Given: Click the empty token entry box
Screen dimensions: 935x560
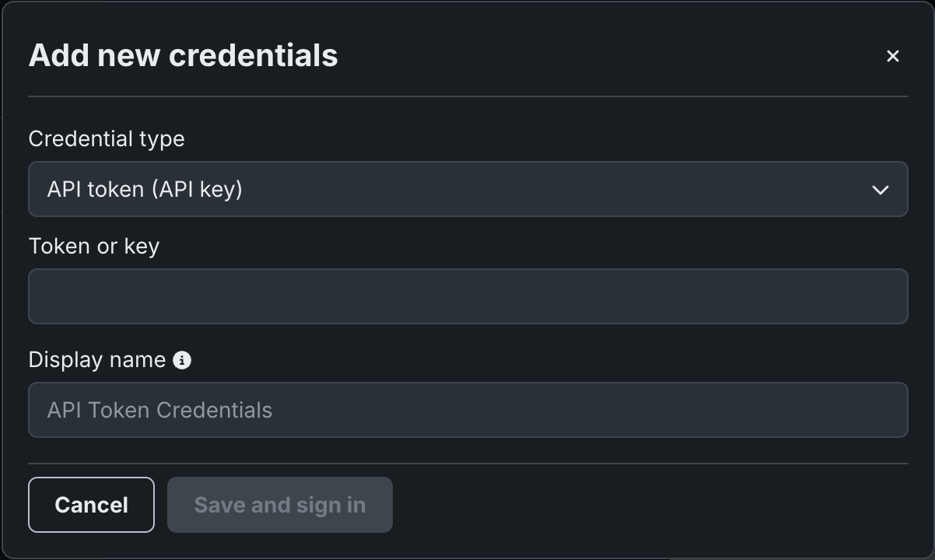Looking at the screenshot, I should [467, 296].
